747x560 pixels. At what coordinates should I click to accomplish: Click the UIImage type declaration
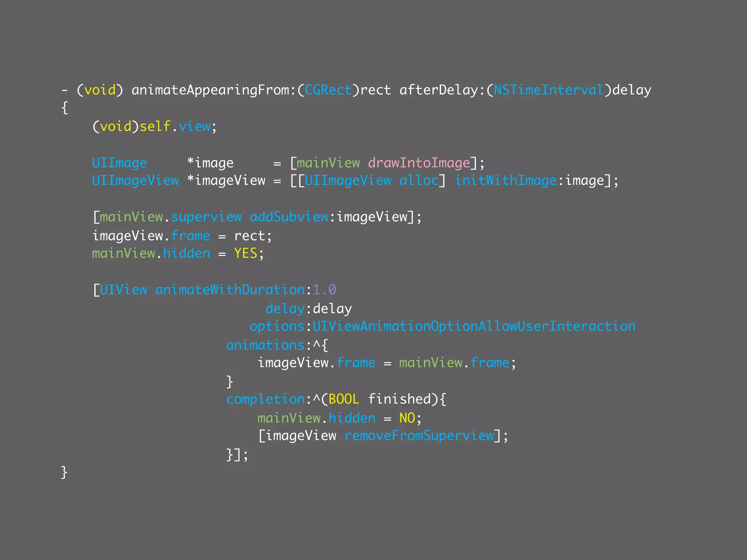(x=119, y=163)
